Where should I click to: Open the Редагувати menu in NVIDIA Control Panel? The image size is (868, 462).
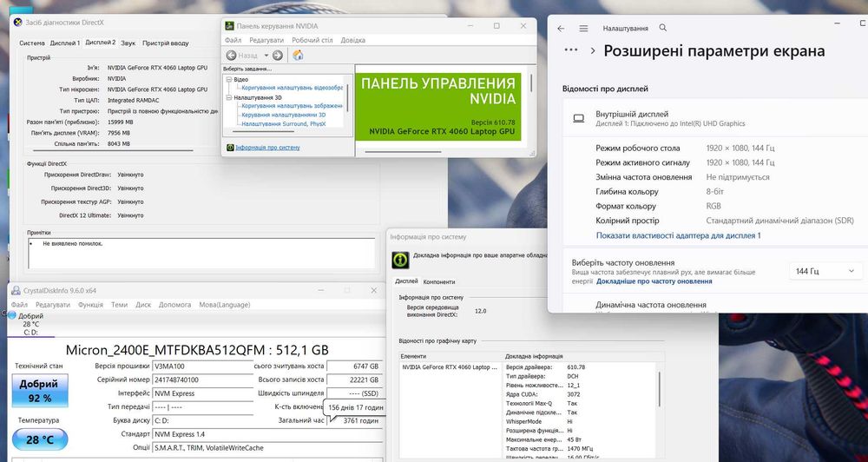pos(266,41)
